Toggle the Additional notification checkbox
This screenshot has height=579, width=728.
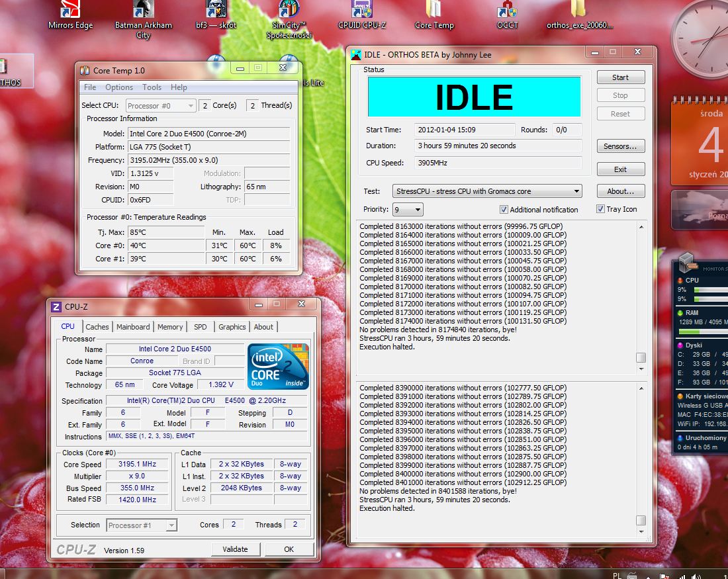click(x=504, y=209)
